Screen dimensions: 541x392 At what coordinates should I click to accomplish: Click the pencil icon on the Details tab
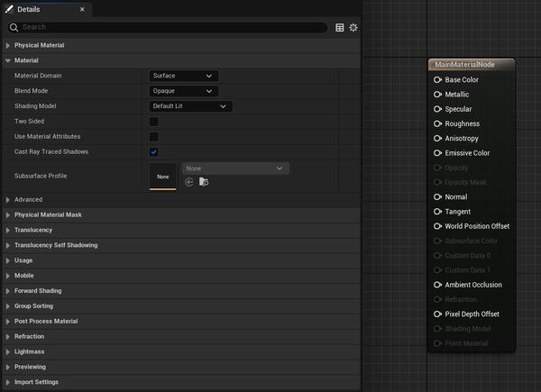(x=9, y=9)
